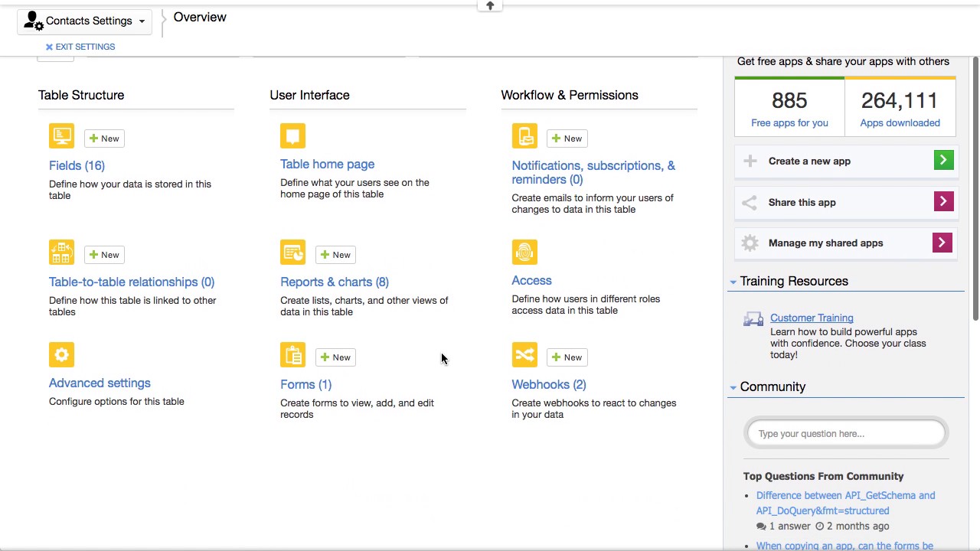Collapse the Training Resources section
The height and width of the screenshot is (551, 980).
coord(733,282)
